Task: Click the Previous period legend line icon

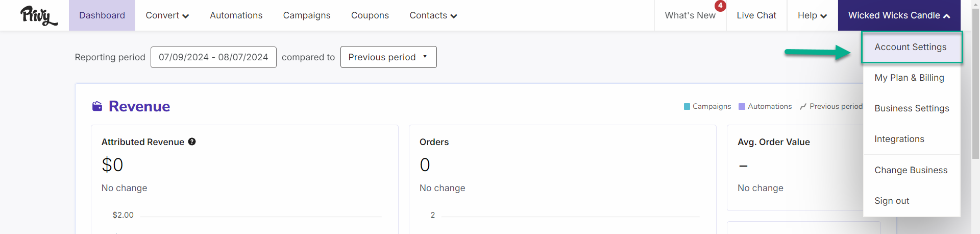Action: [x=803, y=106]
